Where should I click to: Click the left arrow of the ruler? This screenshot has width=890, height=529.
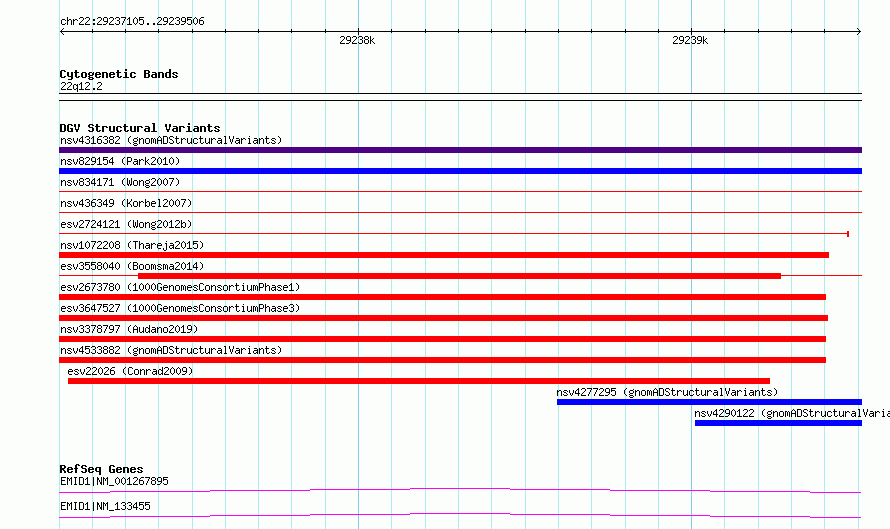[x=62, y=31]
